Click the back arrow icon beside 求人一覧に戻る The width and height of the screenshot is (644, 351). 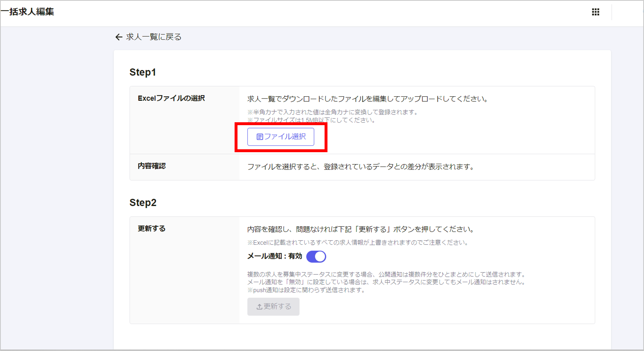[x=119, y=37]
